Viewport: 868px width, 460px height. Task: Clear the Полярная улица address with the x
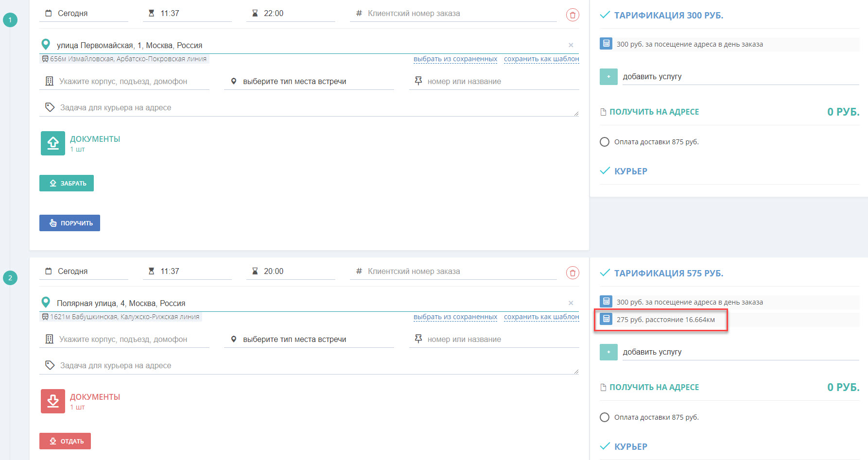[571, 303]
